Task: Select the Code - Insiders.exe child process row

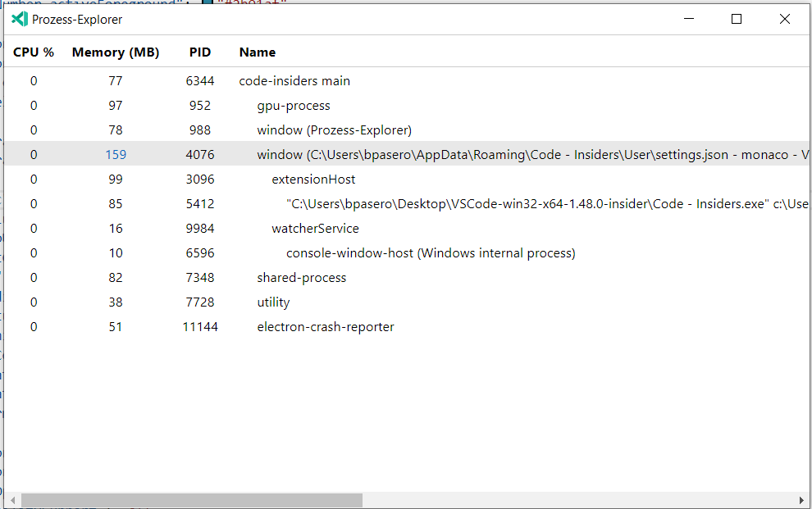Action: (407, 204)
